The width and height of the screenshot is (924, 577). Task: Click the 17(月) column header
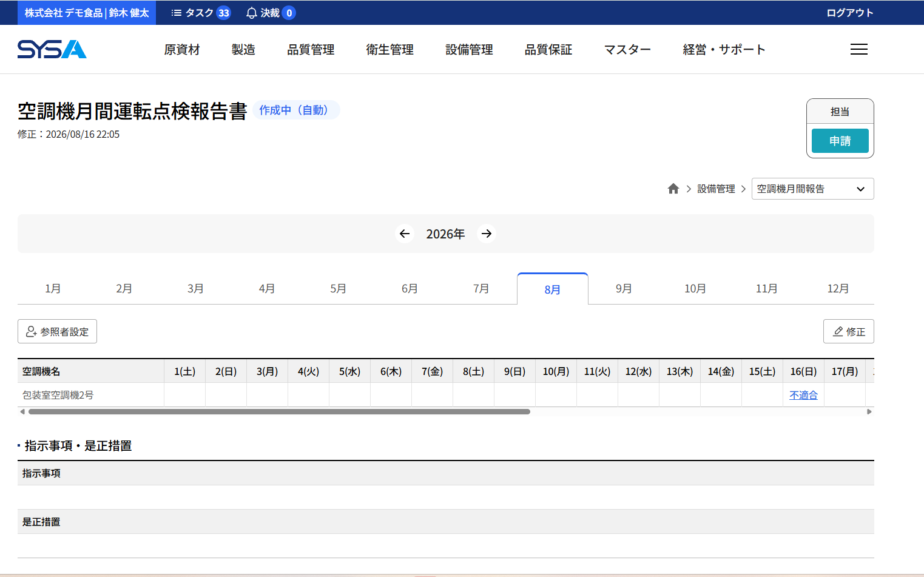pyautogui.click(x=845, y=371)
